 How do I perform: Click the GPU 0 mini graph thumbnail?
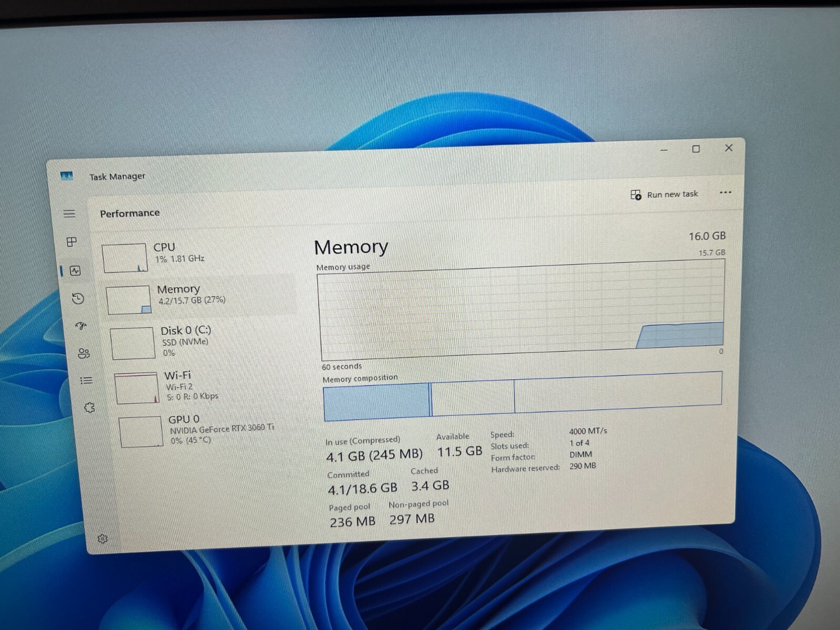(x=141, y=432)
